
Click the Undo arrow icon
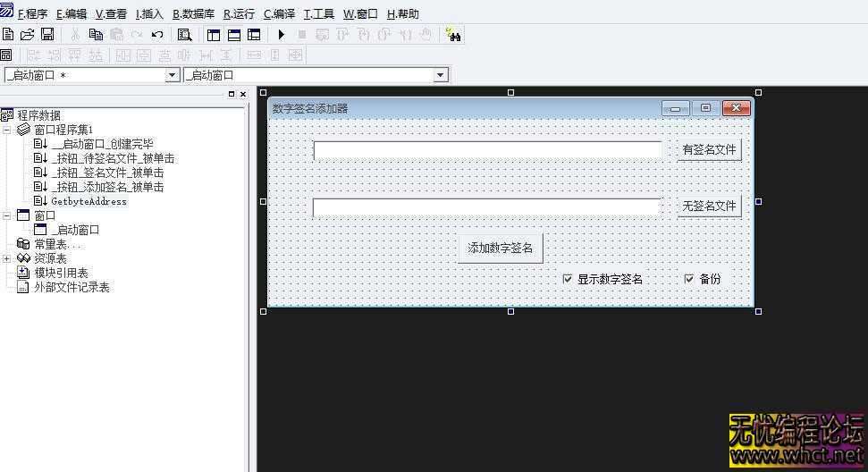click(157, 35)
